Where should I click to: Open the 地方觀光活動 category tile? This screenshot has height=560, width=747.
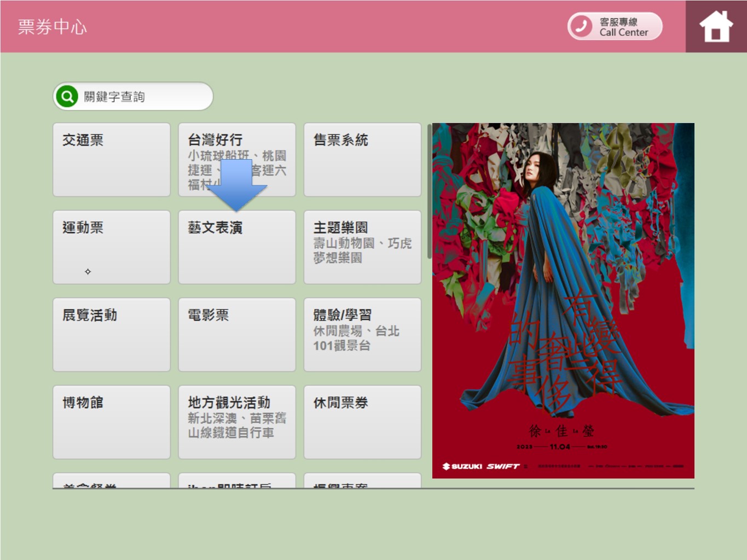pyautogui.click(x=236, y=422)
